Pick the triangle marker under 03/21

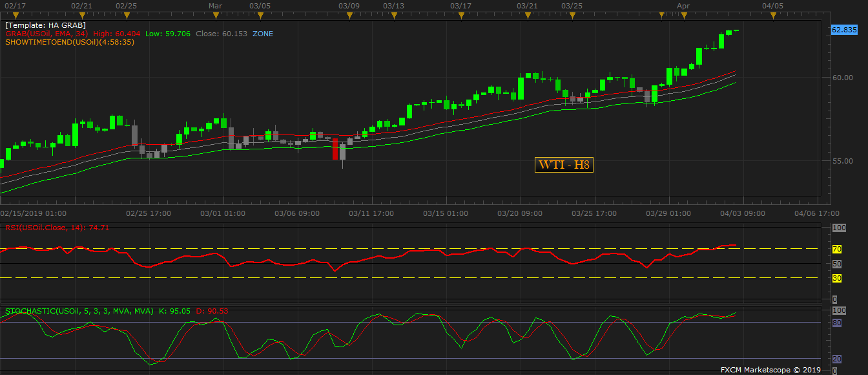click(527, 14)
